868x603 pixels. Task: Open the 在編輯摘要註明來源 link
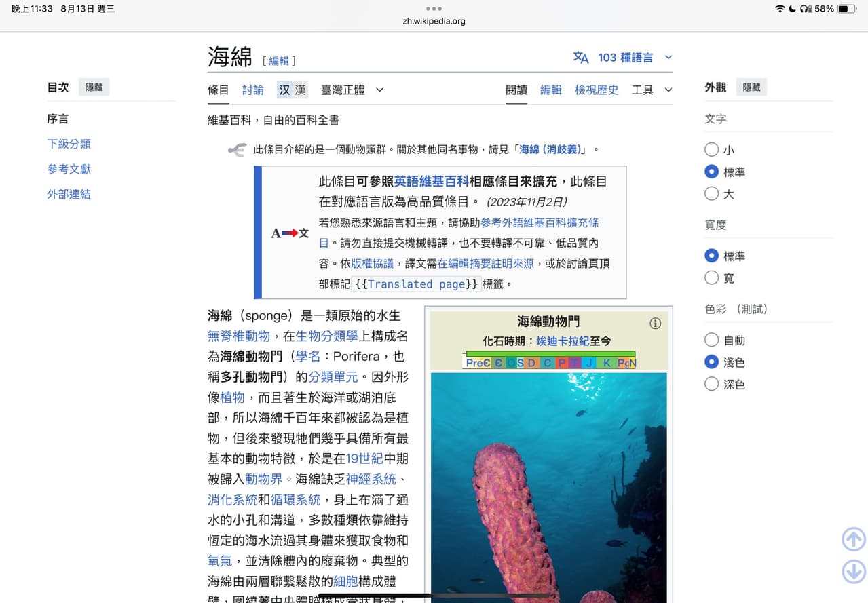(486, 263)
